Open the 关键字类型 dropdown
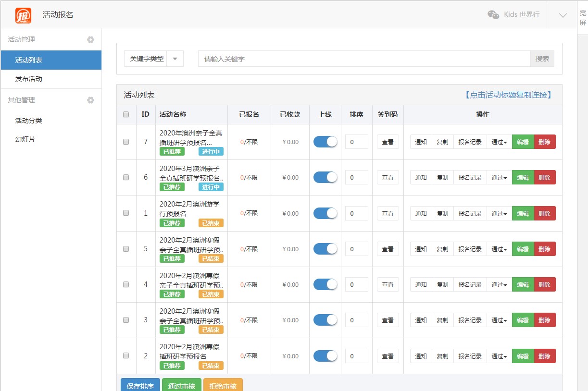 pyautogui.click(x=153, y=59)
